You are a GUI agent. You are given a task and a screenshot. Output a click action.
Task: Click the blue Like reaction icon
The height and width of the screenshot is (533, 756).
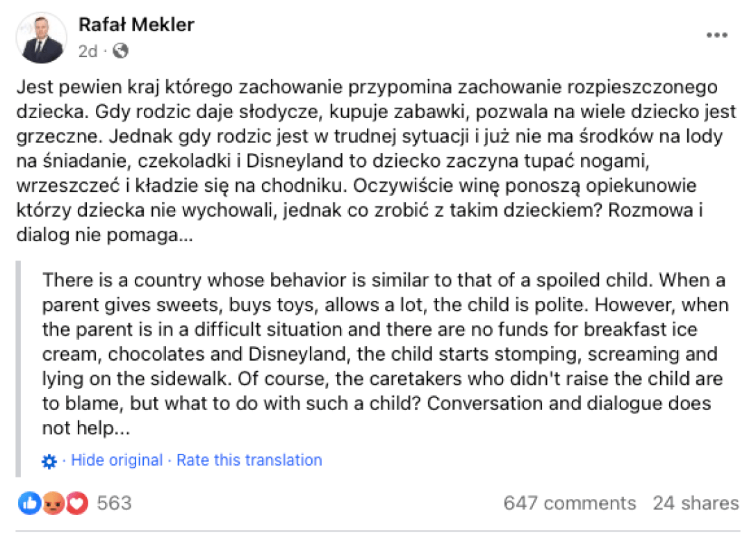pyautogui.click(x=29, y=503)
